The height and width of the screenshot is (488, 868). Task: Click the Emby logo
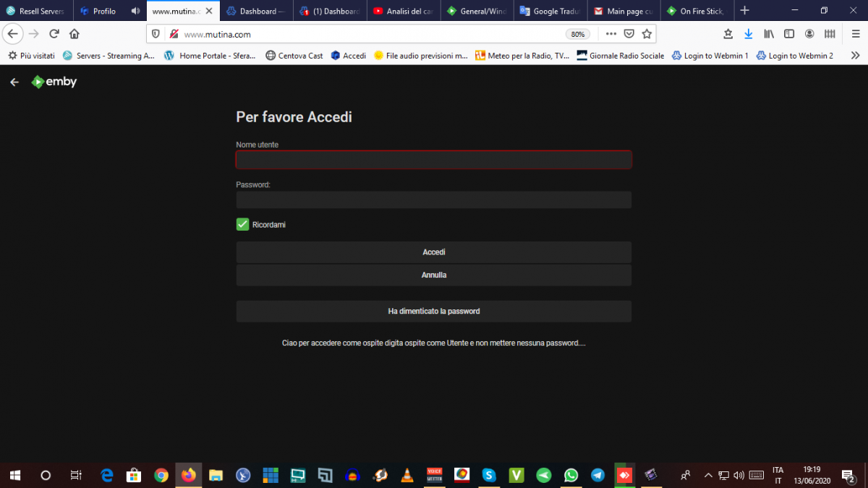click(54, 82)
